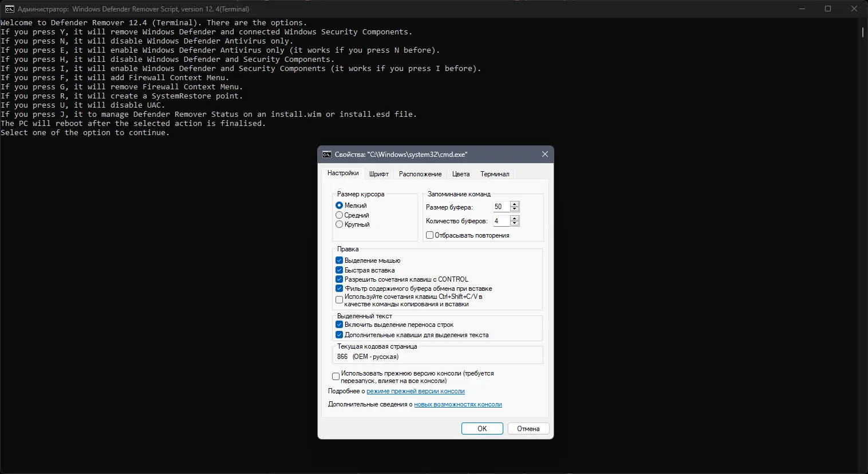Screen dimensions: 868x474
Task: Click the 'press G' remove Firewall Context Menu line
Action: click(x=122, y=87)
